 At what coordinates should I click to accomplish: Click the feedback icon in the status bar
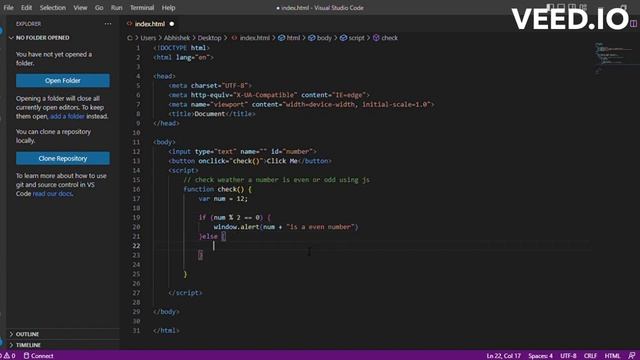[631, 356]
